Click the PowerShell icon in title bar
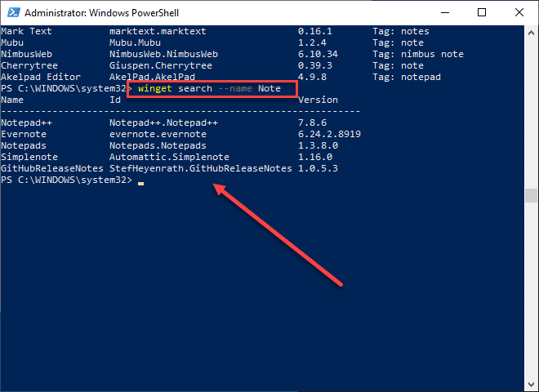This screenshot has width=539, height=392. pos(14,13)
